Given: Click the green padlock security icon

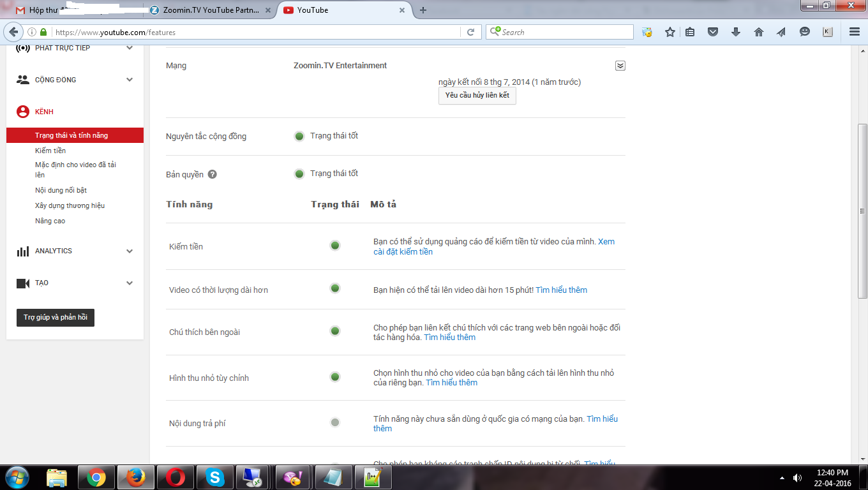Looking at the screenshot, I should coord(43,32).
